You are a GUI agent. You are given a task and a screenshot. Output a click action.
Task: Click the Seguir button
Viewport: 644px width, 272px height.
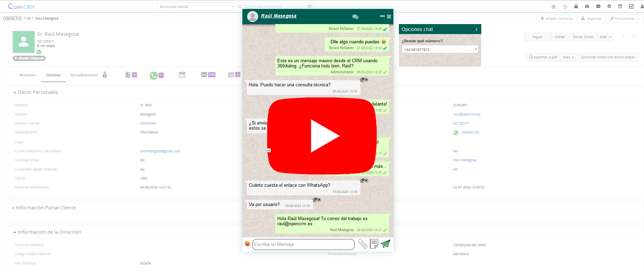click(537, 37)
